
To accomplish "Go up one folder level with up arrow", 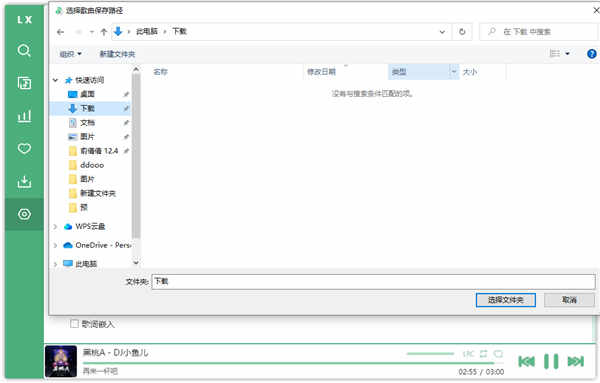I will (104, 32).
